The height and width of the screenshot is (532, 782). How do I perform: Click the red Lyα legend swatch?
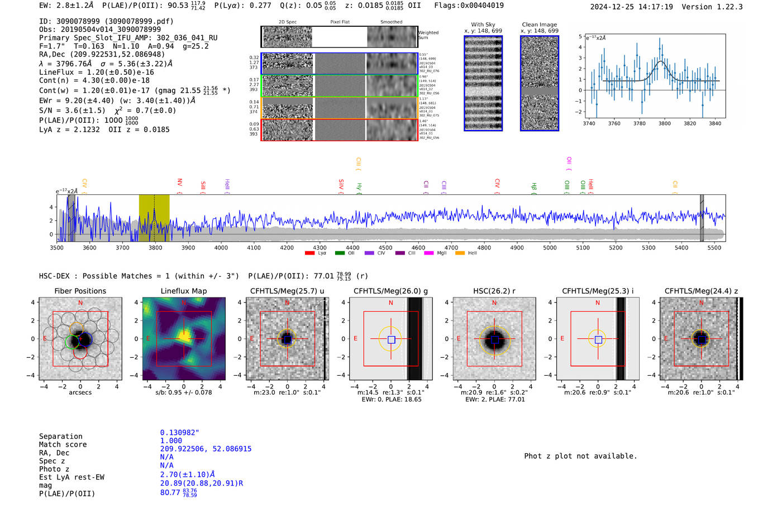(x=309, y=253)
